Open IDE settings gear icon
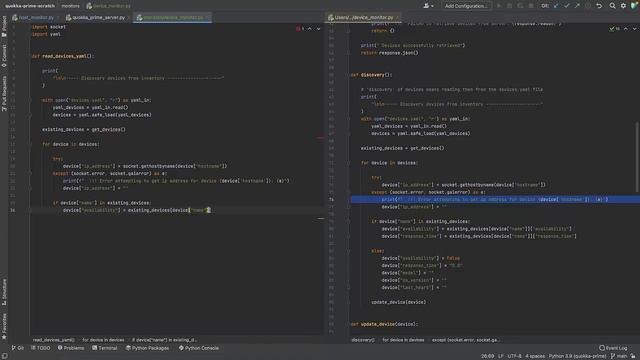The width and height of the screenshot is (640, 360). [623, 6]
